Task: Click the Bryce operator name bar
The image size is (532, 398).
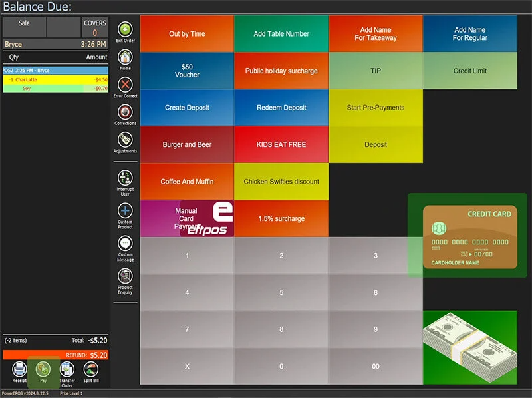Action: 56,44
